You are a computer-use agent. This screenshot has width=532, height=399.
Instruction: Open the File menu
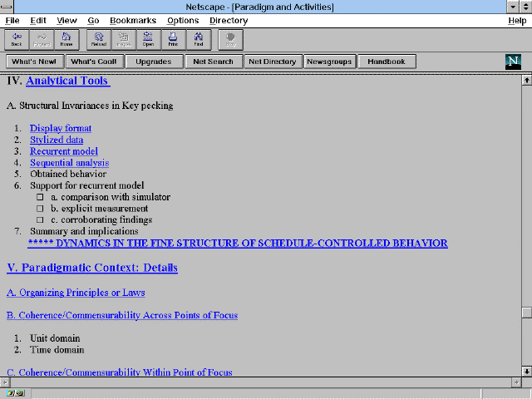(x=12, y=21)
